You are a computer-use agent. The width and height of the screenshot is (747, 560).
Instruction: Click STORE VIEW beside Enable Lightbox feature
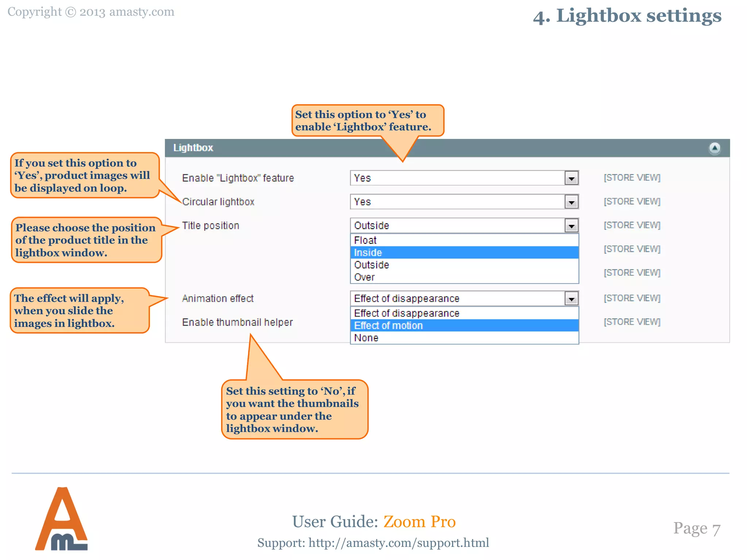(632, 178)
